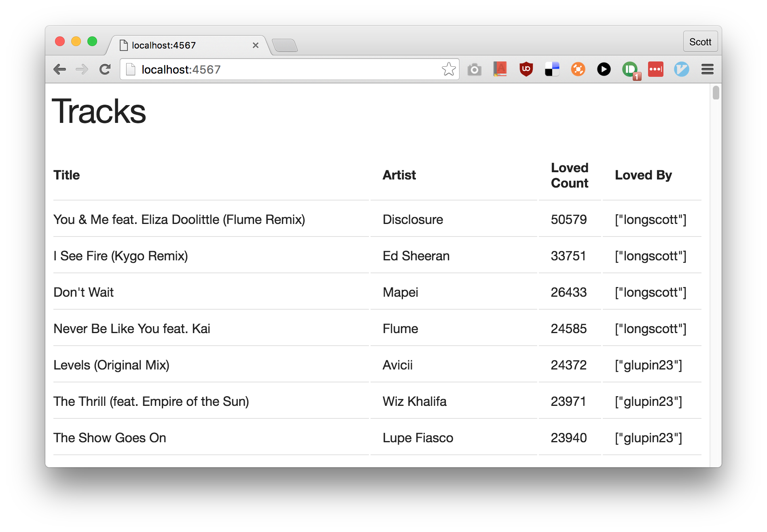The height and width of the screenshot is (532, 767).
Task: Click the Lupe Fiasco artist cell
Action: point(418,438)
